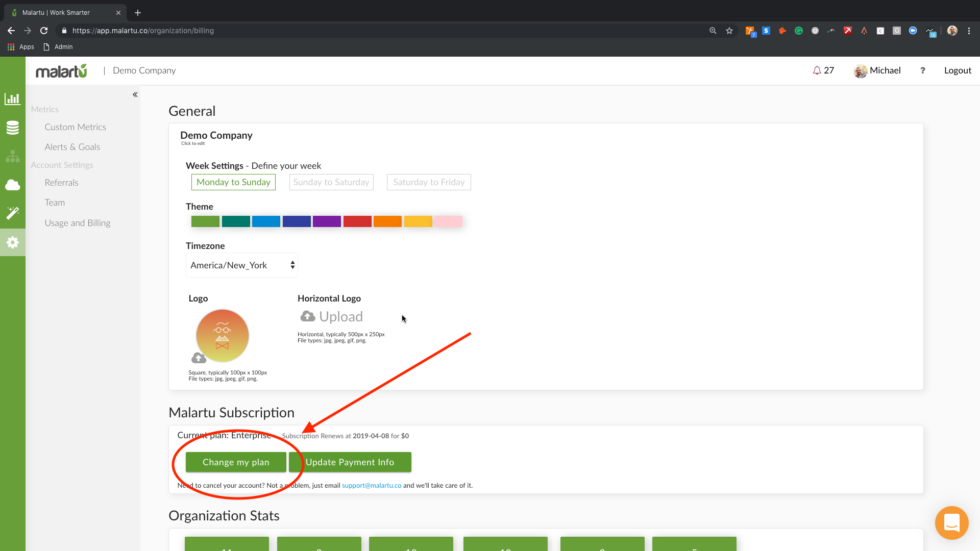Open Custom Metrics in the sidebar
This screenshot has height=551, width=980.
click(x=75, y=127)
